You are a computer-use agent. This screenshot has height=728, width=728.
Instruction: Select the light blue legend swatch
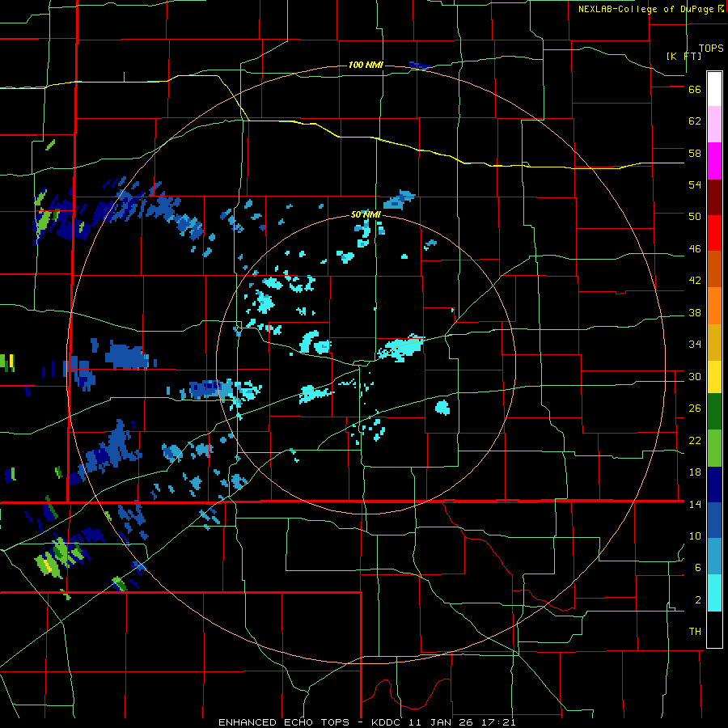click(714, 557)
